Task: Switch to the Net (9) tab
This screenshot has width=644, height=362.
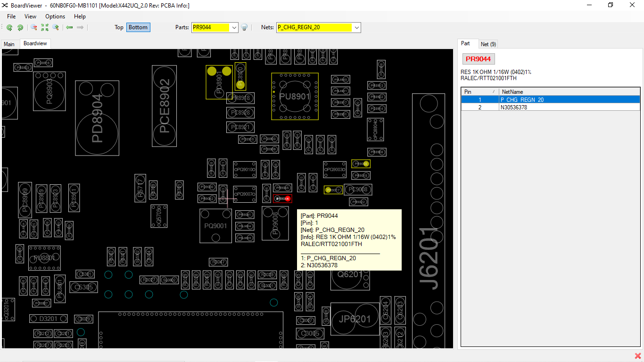Action: coord(488,44)
